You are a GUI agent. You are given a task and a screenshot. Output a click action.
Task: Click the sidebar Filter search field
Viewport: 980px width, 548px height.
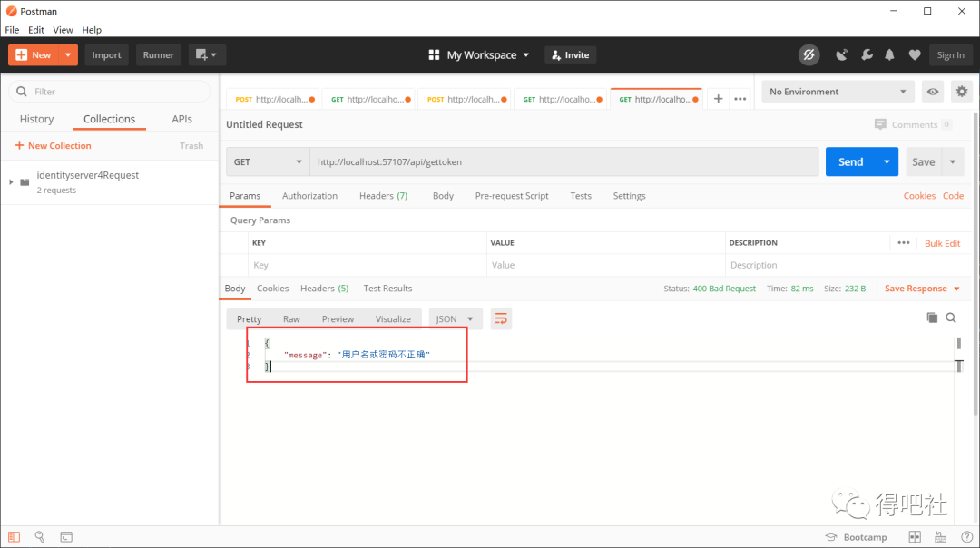click(110, 92)
